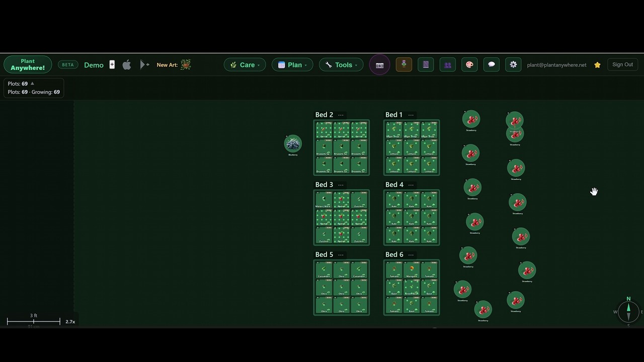Click the New Art: label

[x=167, y=65]
